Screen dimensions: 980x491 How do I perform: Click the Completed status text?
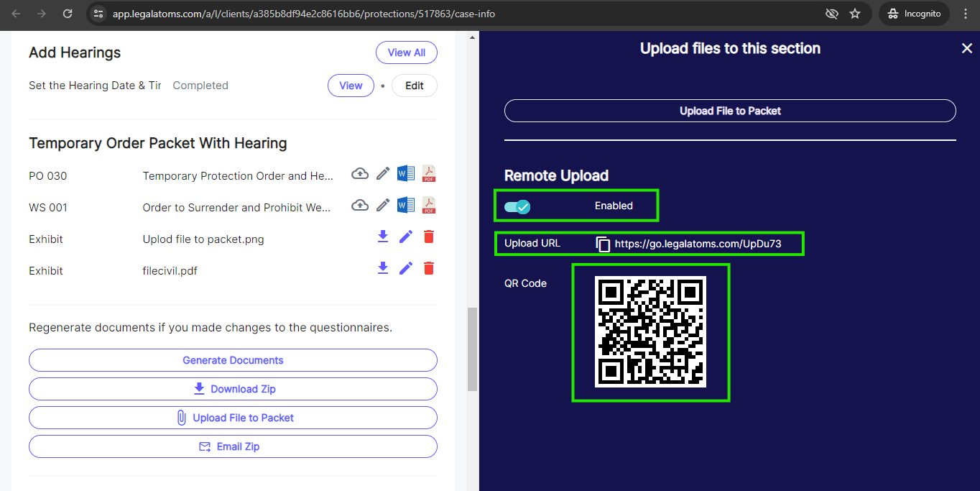tap(200, 86)
